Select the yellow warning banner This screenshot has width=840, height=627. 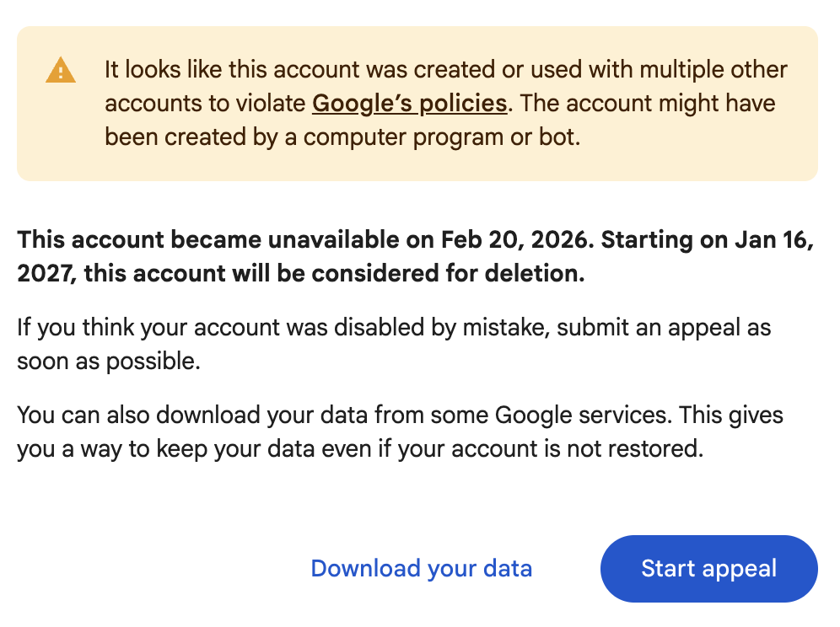point(420,102)
